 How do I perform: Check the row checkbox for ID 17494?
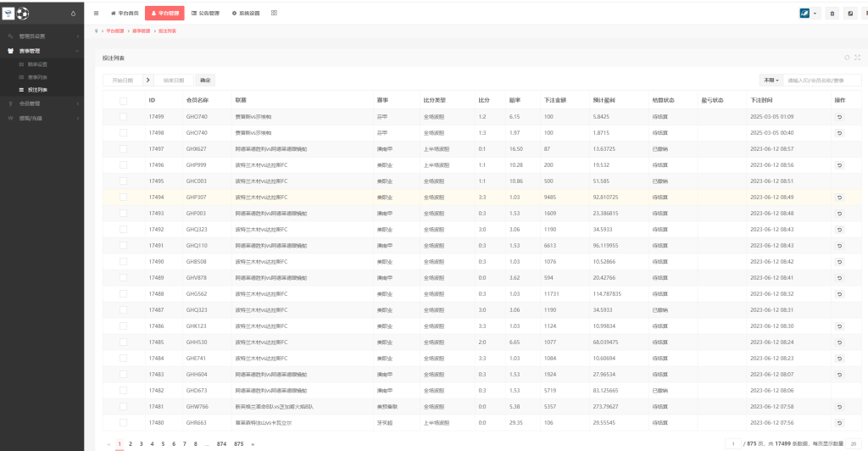point(123,197)
